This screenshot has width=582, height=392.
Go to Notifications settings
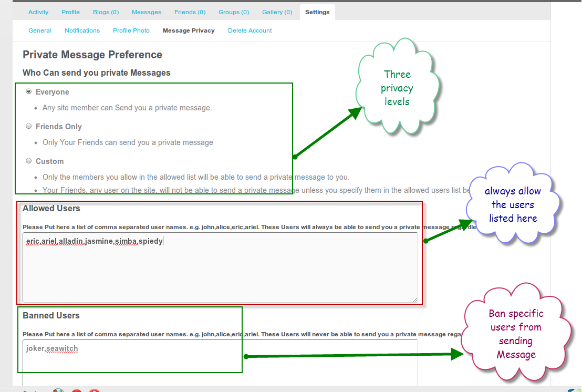click(x=82, y=30)
